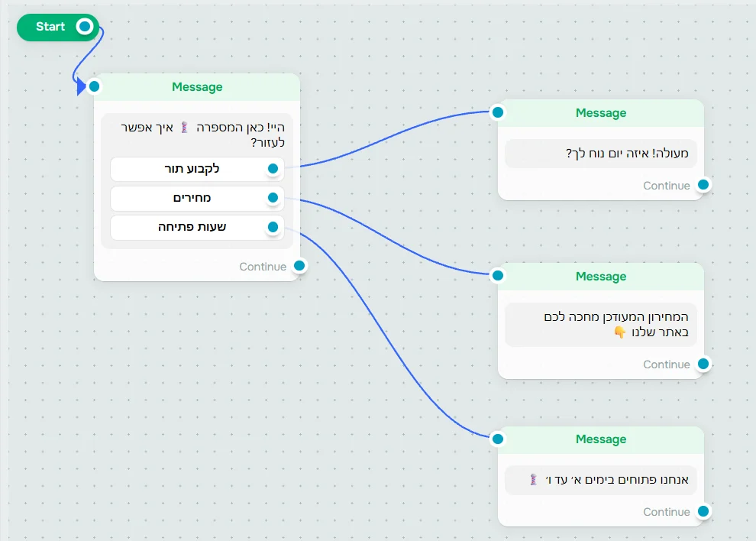Screen dimensions: 756x541
Task: Select the מחירים reply button
Action: [x=197, y=198]
